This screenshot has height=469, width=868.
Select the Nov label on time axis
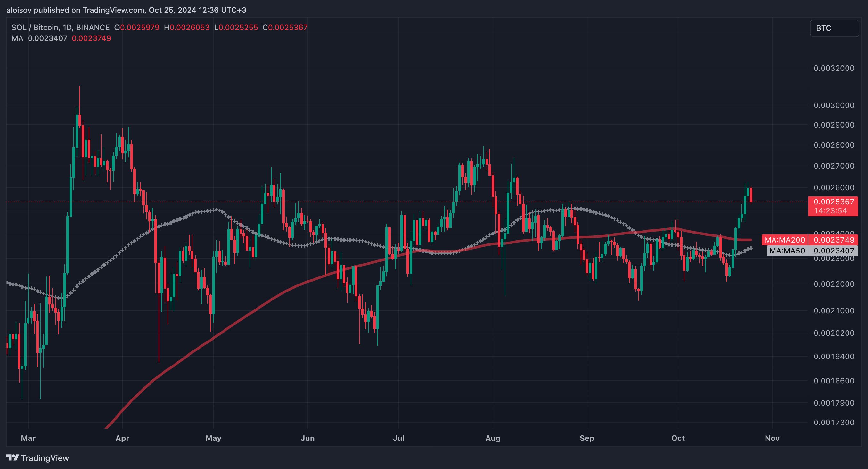click(772, 438)
